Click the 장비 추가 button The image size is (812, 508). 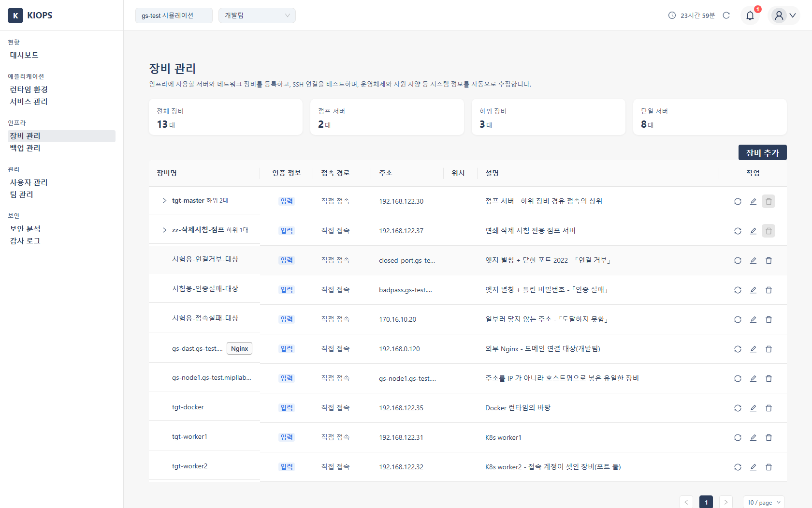(762, 152)
